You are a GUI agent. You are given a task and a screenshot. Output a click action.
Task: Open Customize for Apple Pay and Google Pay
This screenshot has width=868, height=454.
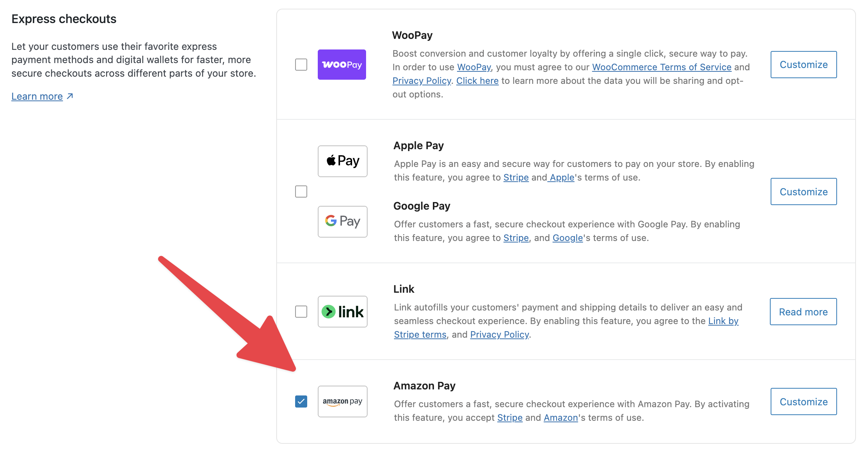(x=803, y=191)
